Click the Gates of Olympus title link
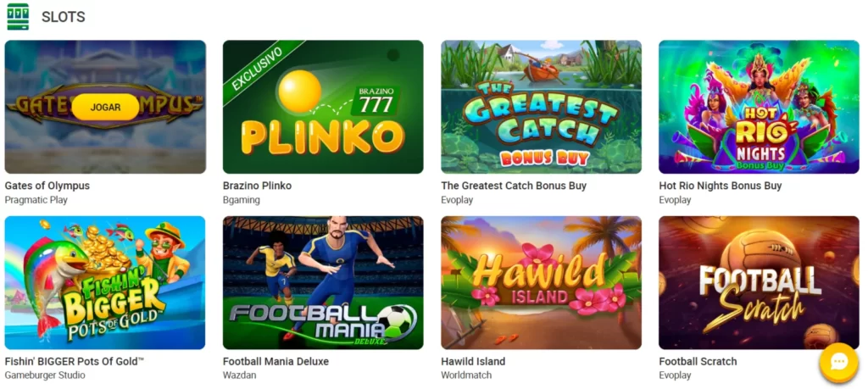The width and height of the screenshot is (868, 389). coord(47,186)
